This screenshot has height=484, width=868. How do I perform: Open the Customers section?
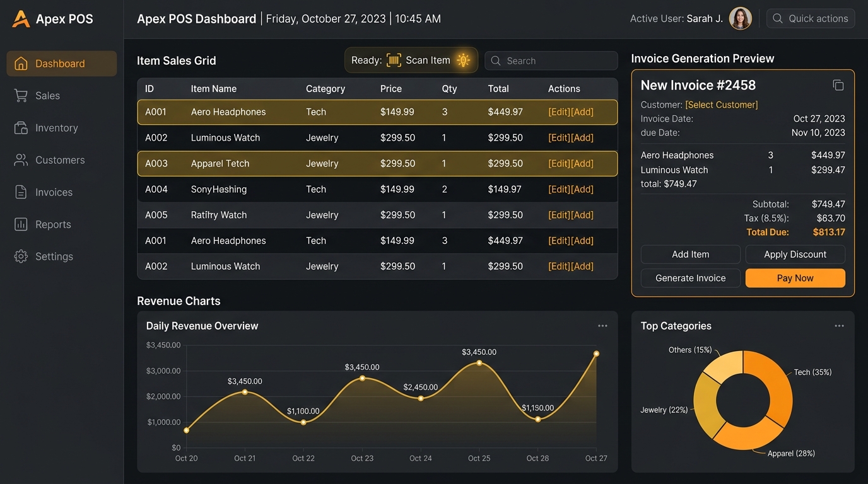[62, 160]
